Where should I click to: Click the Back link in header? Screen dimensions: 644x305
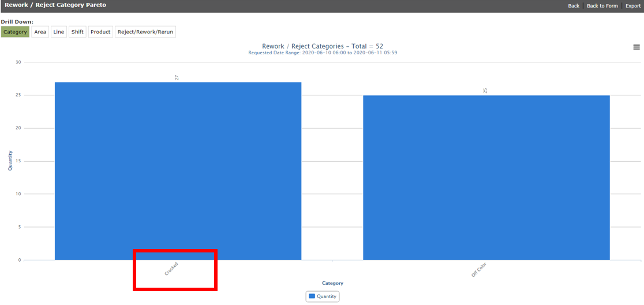(x=574, y=6)
